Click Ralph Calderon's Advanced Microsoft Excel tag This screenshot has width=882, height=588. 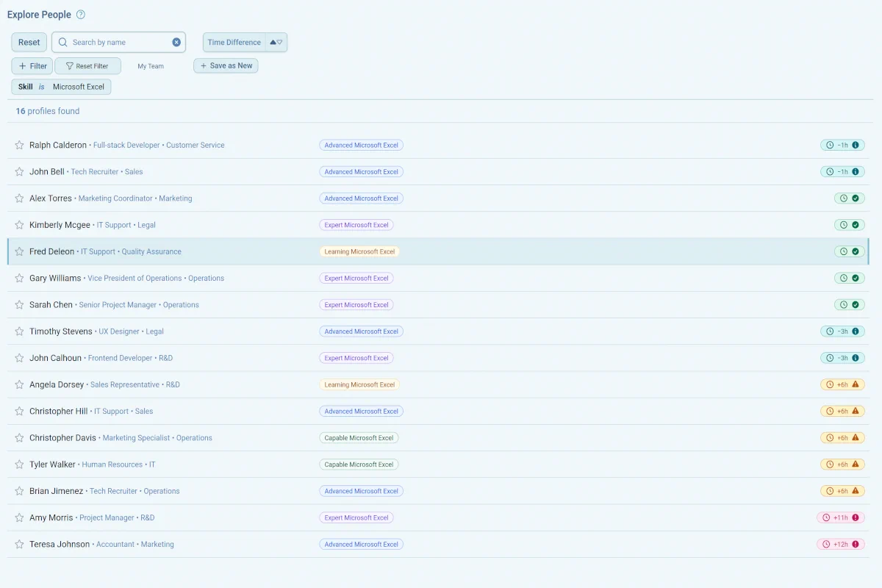coord(361,146)
